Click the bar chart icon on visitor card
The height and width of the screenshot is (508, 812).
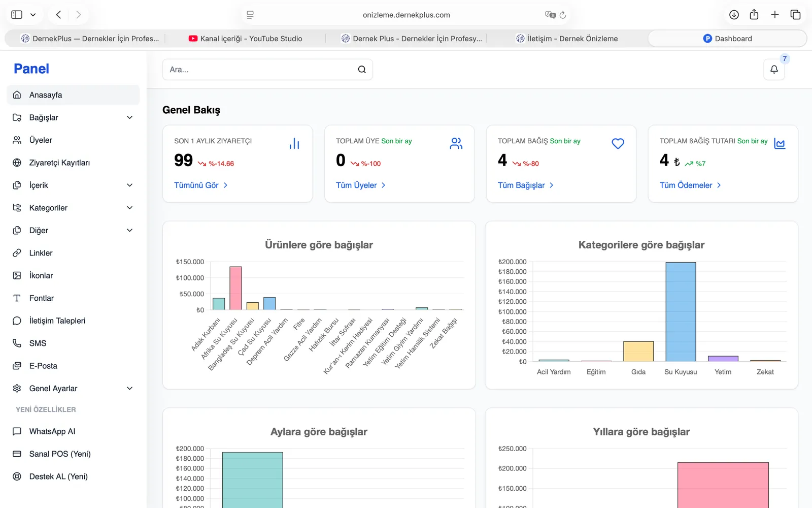click(x=294, y=144)
